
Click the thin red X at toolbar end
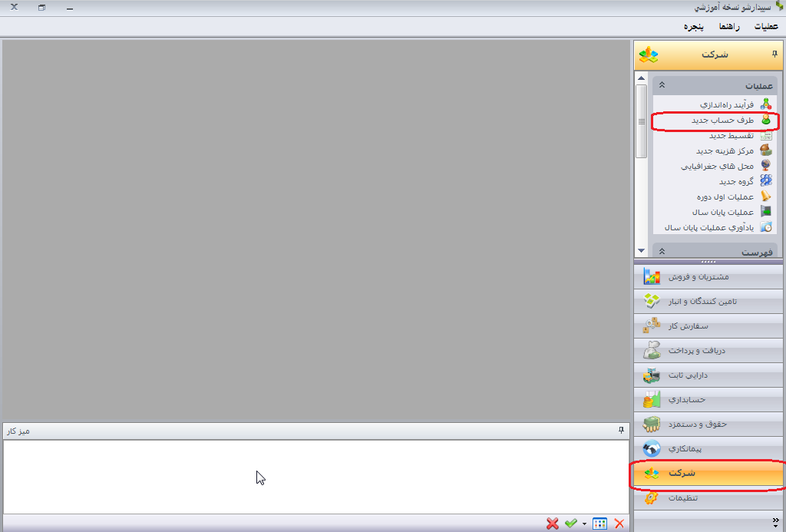[619, 524]
